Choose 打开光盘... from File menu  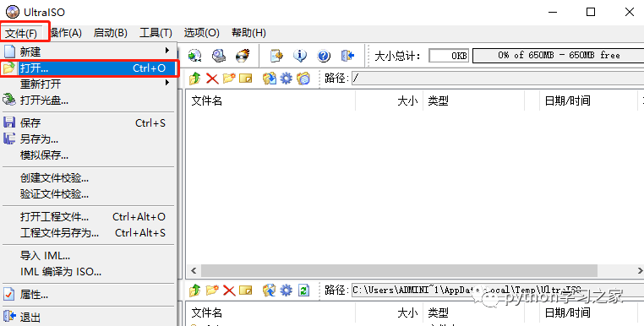tap(88, 100)
